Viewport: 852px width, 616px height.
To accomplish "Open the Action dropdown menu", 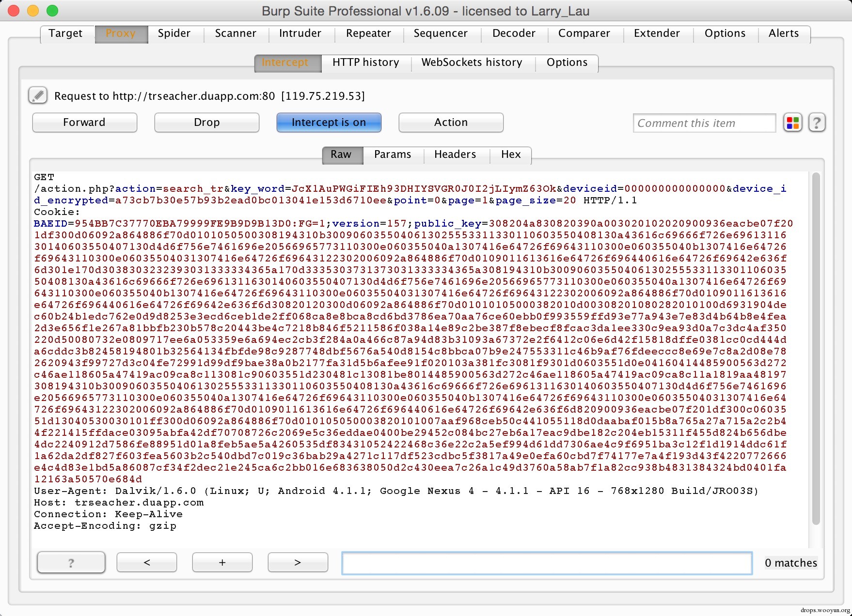I will [451, 123].
